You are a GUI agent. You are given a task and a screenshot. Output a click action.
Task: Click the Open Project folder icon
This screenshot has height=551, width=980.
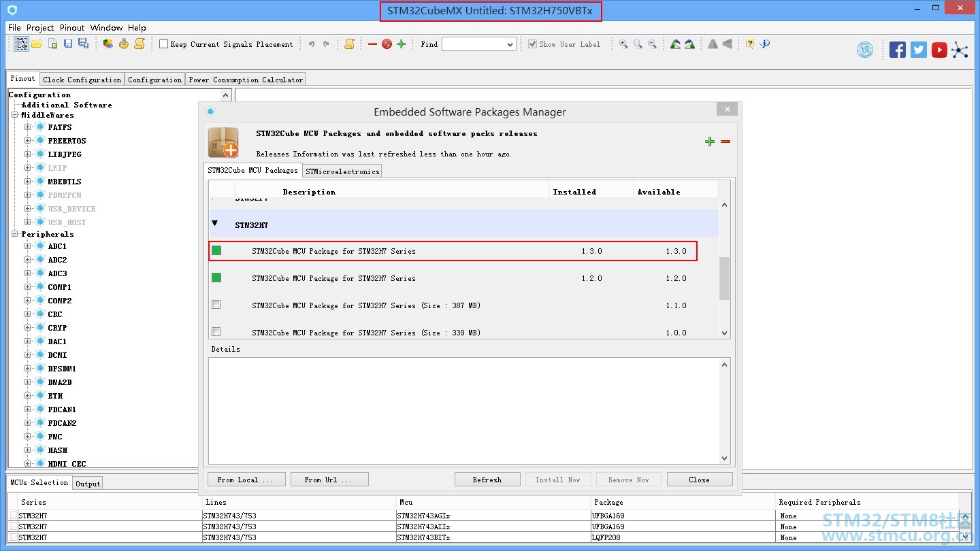tap(37, 44)
